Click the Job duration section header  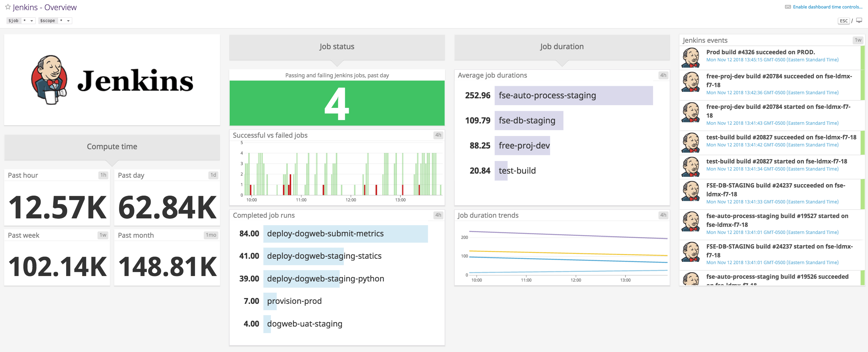click(562, 47)
